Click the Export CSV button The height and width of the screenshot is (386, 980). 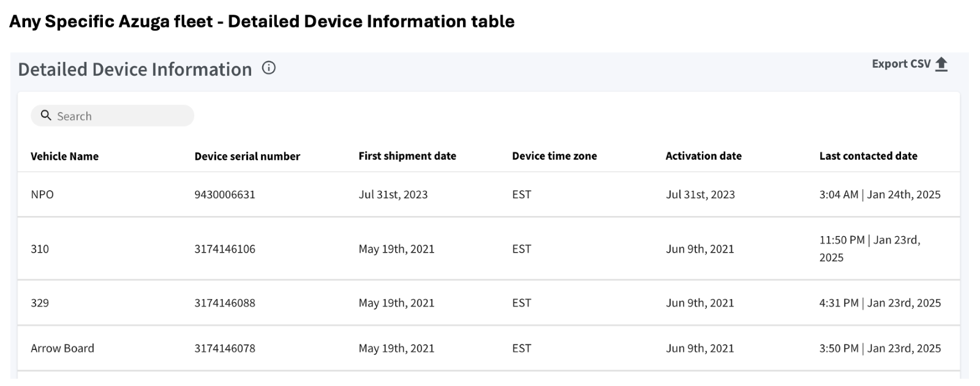tap(910, 64)
